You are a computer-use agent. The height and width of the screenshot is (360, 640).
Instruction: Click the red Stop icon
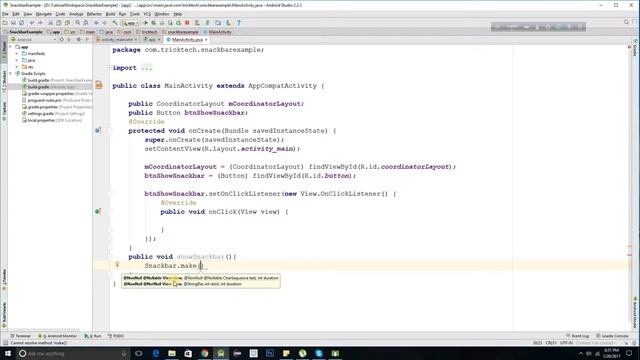(187, 23)
